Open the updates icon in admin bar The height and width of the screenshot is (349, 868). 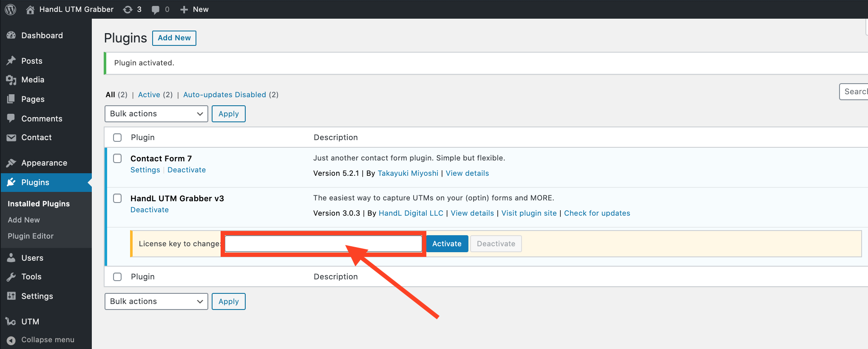128,9
